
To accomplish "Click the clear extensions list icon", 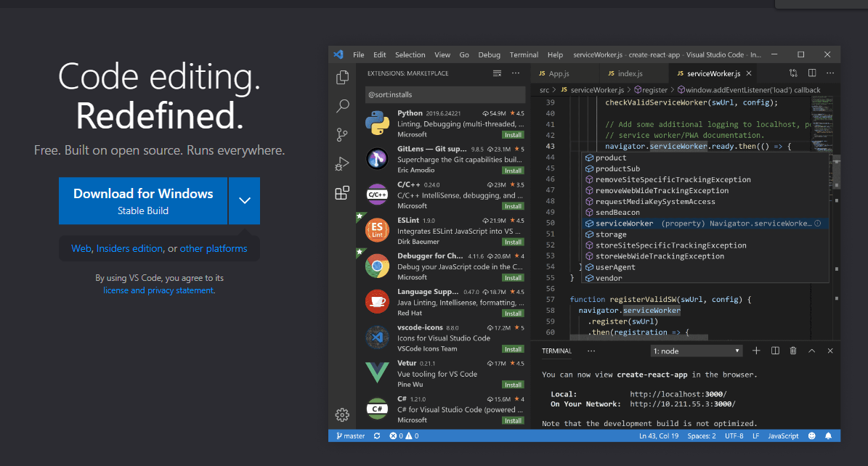I will tap(497, 73).
